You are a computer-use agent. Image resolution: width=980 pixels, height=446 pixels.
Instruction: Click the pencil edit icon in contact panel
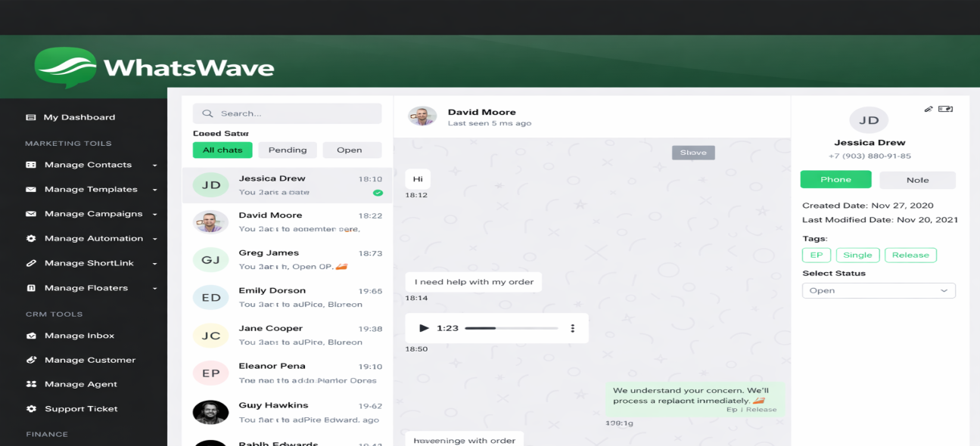[929, 109]
